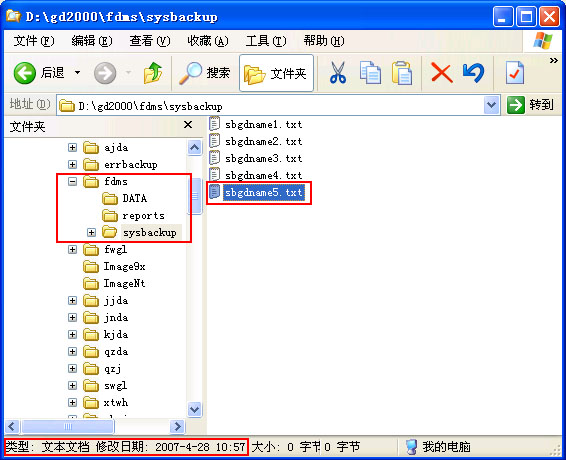Screen dimensions: 566x460
Task: Open the 查看(V) menu
Action: [150, 41]
